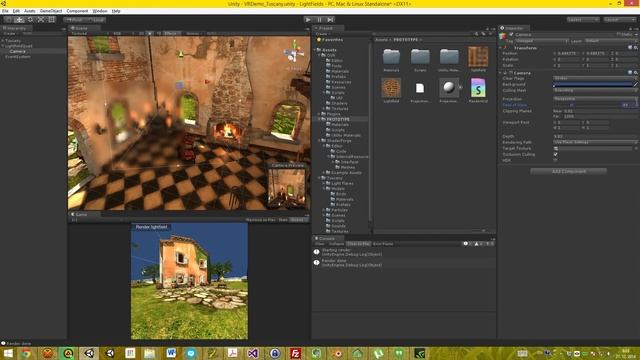Select the 'Render done' log entry
The width and height of the screenshot is (640, 360).
tap(404, 263)
